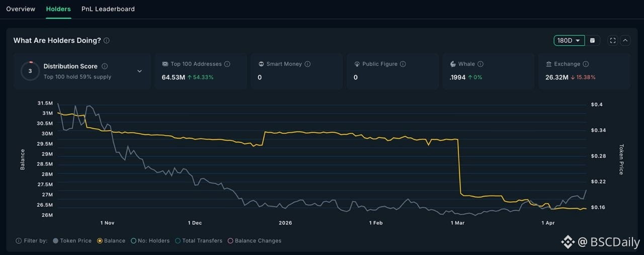Screen dimensions: 644x255
Task: Click the '1 Nov' date label on axis
Action: [108, 223]
